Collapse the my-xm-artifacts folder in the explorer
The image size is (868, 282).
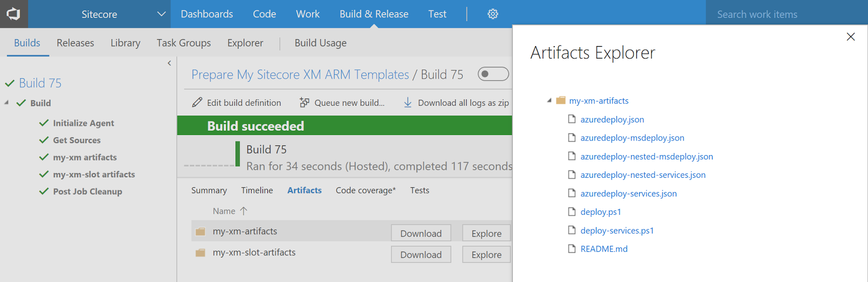tap(549, 100)
